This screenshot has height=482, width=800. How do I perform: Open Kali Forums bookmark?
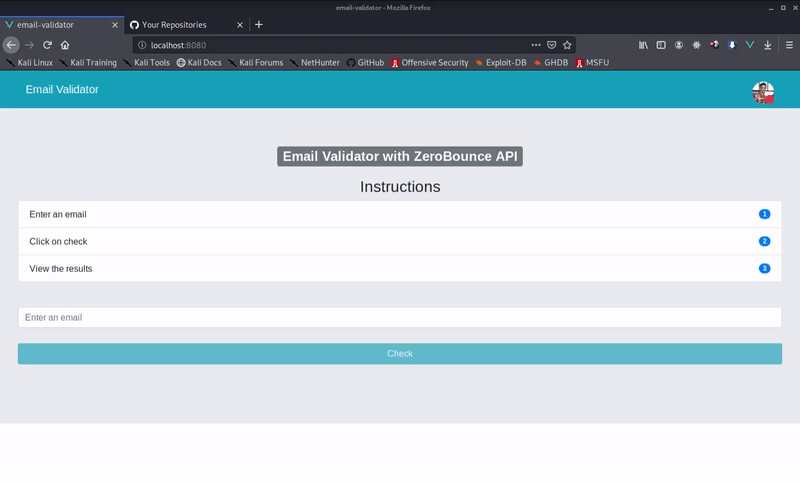pos(255,63)
